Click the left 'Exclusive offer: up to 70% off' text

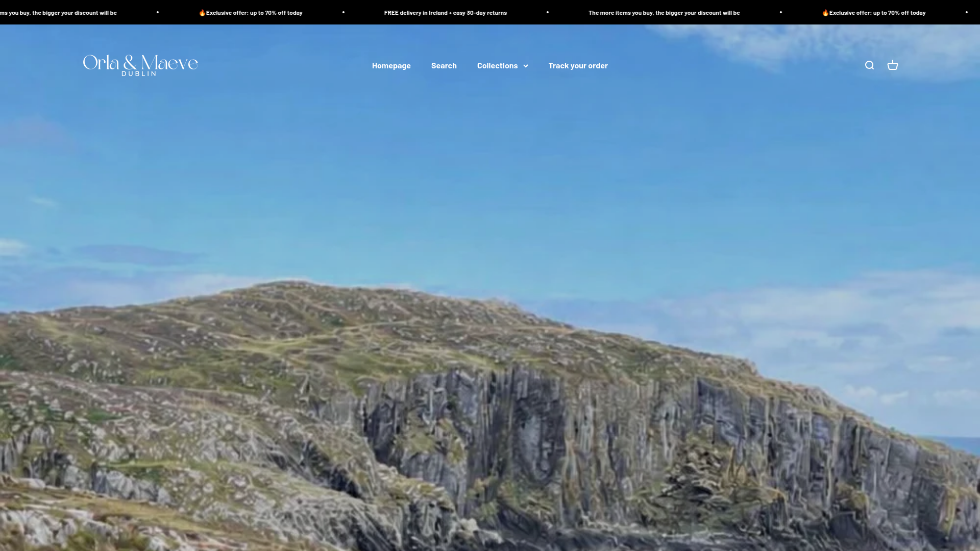click(x=250, y=13)
